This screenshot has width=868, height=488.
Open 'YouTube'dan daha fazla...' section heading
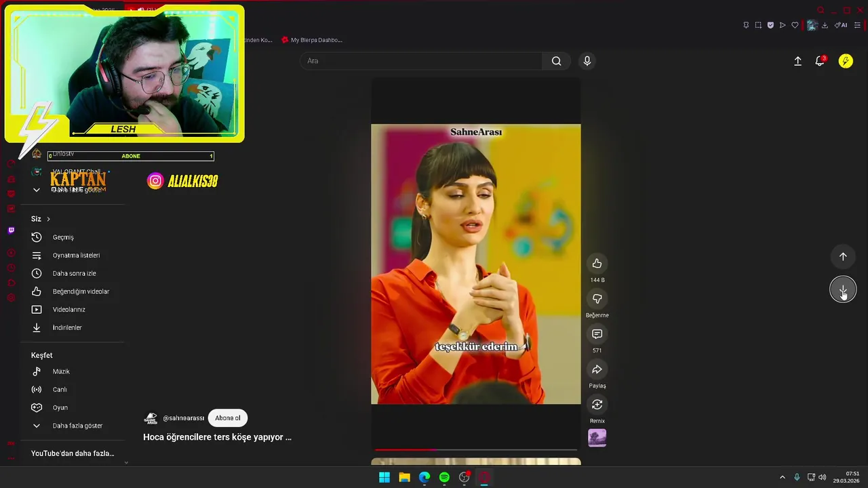click(73, 453)
